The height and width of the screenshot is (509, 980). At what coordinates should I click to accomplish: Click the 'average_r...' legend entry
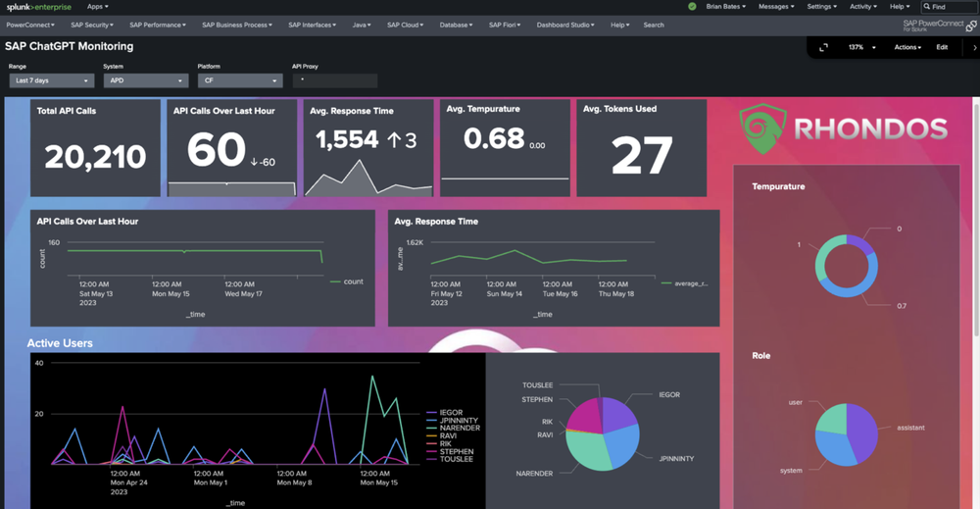point(684,283)
